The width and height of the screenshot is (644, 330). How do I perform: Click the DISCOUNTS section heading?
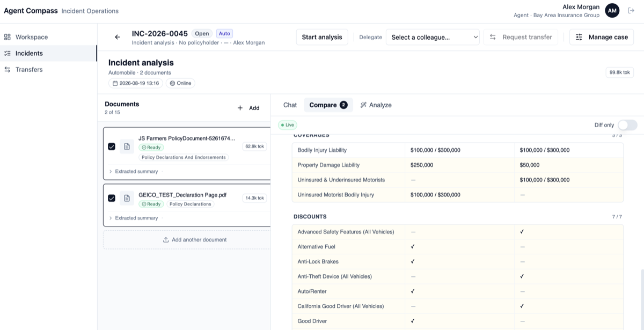310,217
